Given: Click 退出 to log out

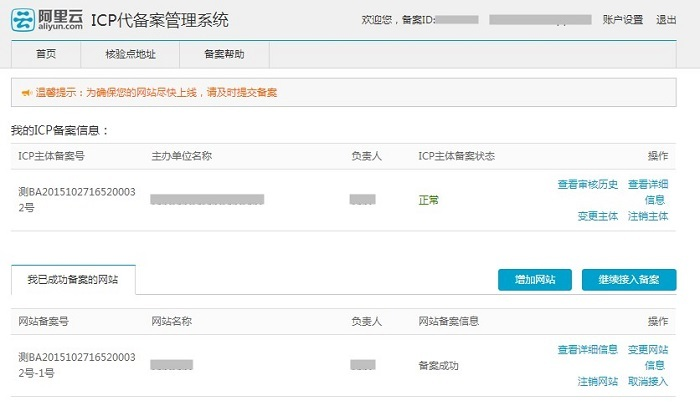Looking at the screenshot, I should pos(666,20).
